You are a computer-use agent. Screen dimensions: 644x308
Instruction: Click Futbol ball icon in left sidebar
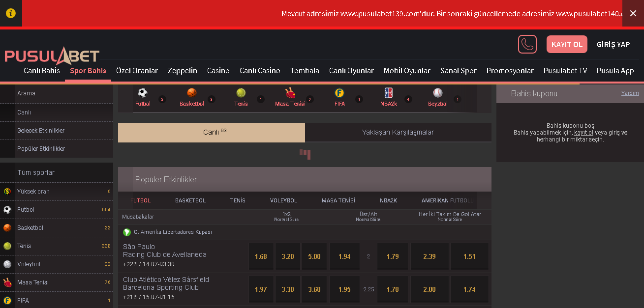click(x=7, y=210)
